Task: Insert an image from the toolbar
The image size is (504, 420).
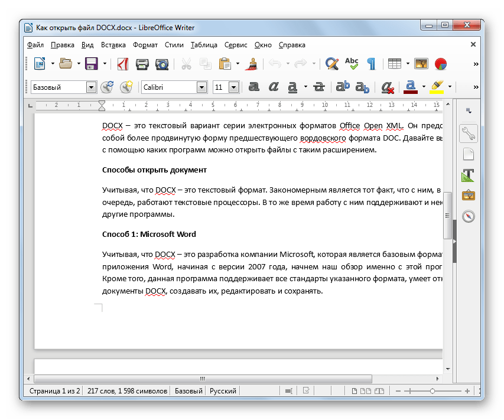Action: 421,64
